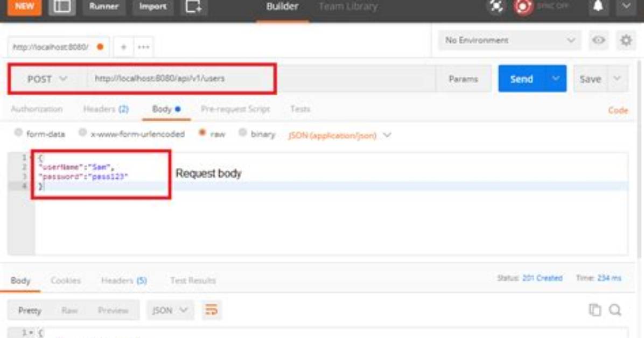
Task: Expand the top-right chevron menu
Action: click(626, 6)
